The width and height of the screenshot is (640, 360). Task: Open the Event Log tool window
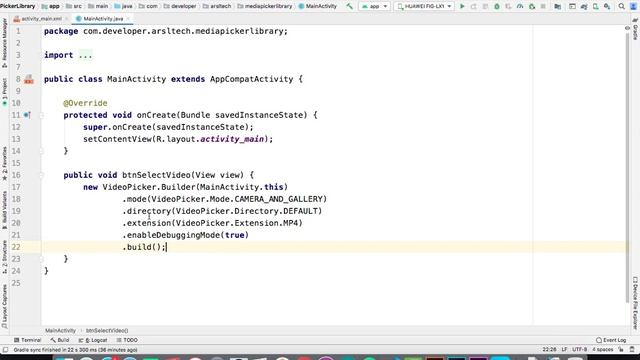[x=611, y=340]
